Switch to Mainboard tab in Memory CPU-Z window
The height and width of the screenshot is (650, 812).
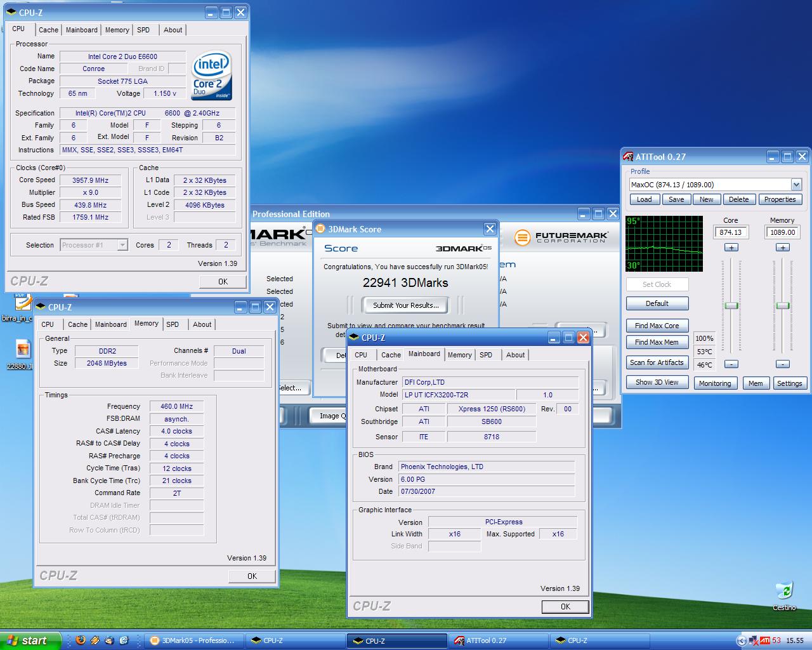[110, 324]
